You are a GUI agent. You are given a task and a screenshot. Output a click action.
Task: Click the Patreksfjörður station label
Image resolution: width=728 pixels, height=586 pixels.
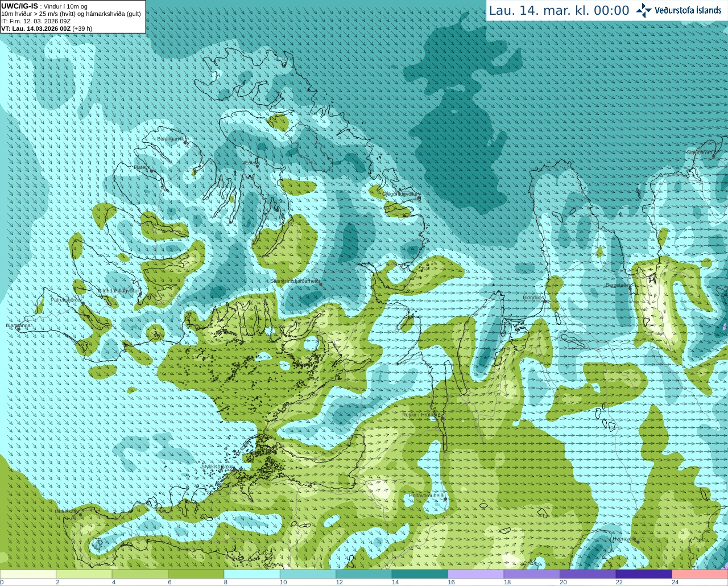click(x=66, y=300)
